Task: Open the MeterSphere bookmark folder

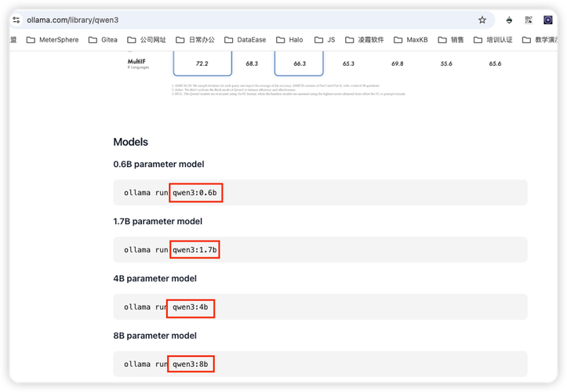Action: tap(53, 39)
